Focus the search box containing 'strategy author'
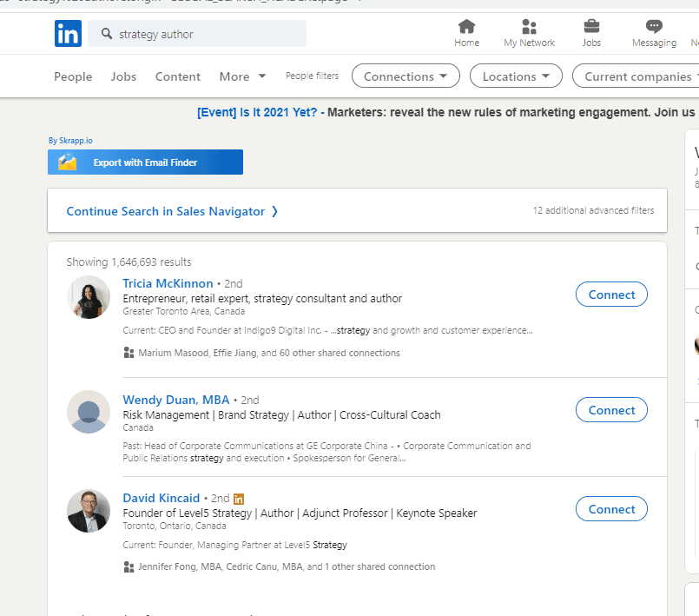The image size is (699, 616). pyautogui.click(x=197, y=34)
